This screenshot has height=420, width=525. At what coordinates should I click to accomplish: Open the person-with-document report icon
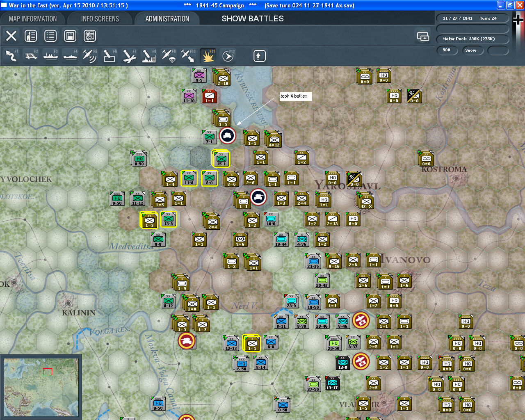(31, 36)
